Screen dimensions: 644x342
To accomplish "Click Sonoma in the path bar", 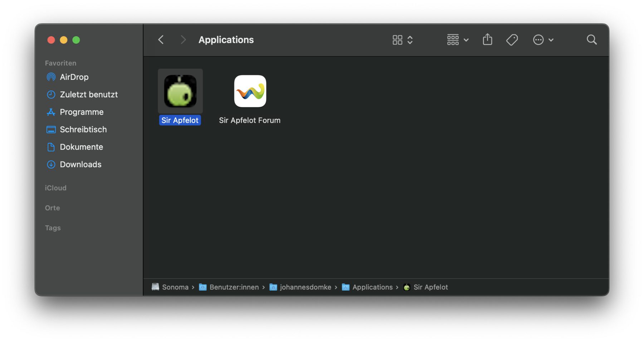I will tap(175, 287).
